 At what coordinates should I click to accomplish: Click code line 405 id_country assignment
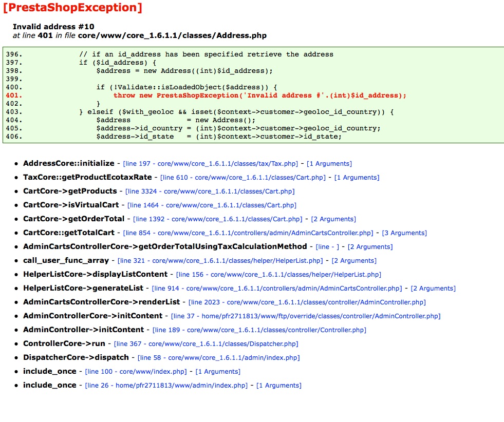(238, 128)
